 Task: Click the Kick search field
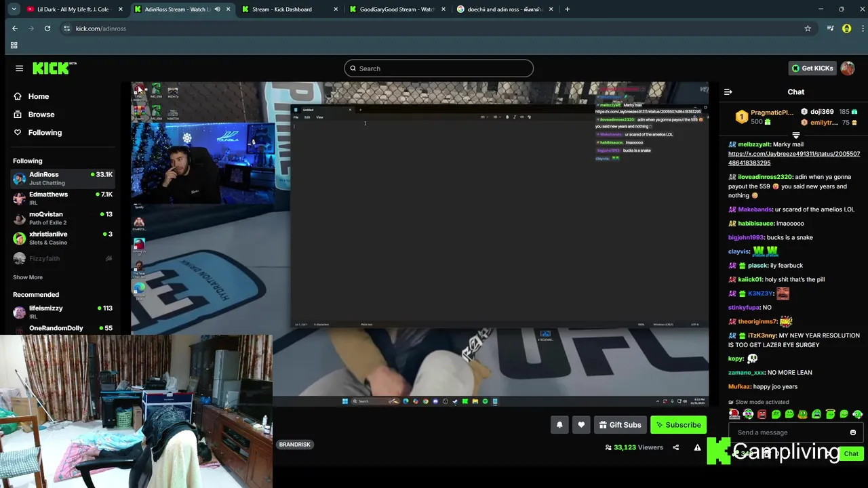click(x=439, y=68)
